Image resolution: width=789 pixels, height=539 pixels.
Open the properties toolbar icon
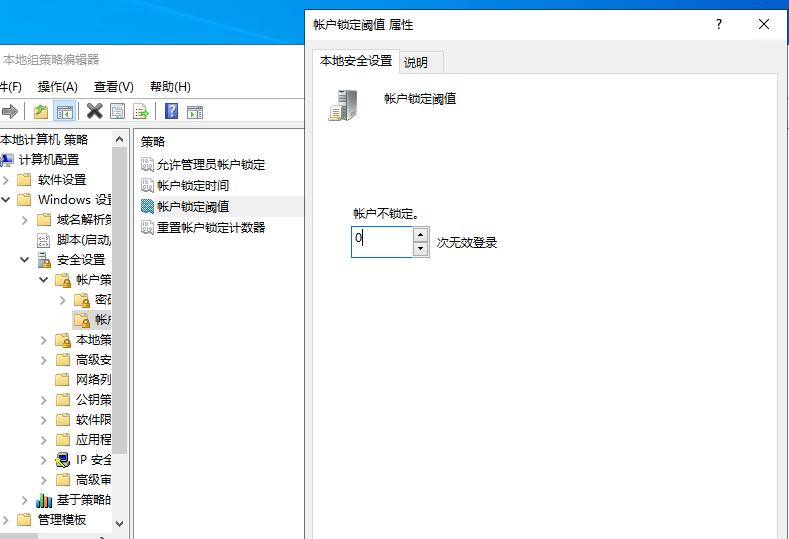point(117,111)
